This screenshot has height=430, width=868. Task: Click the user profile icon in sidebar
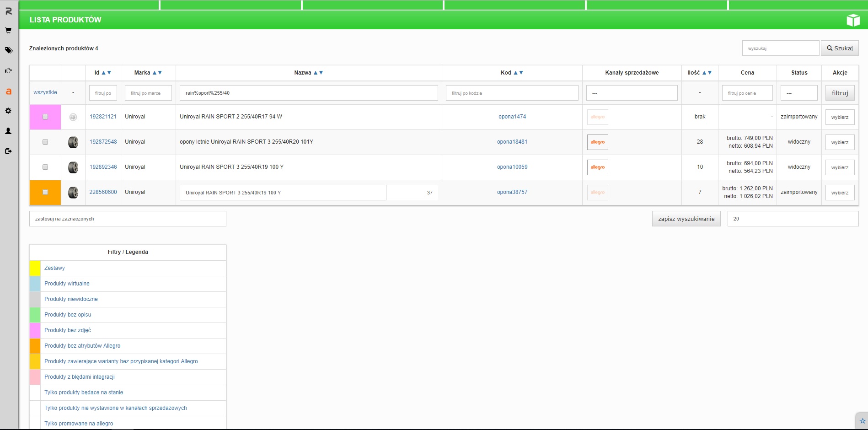(8, 131)
